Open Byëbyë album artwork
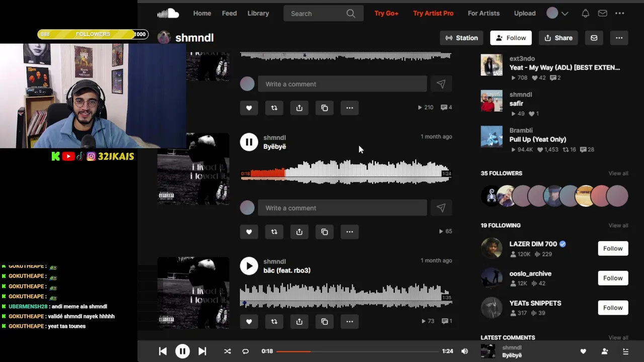644x362 pixels. [x=193, y=169]
